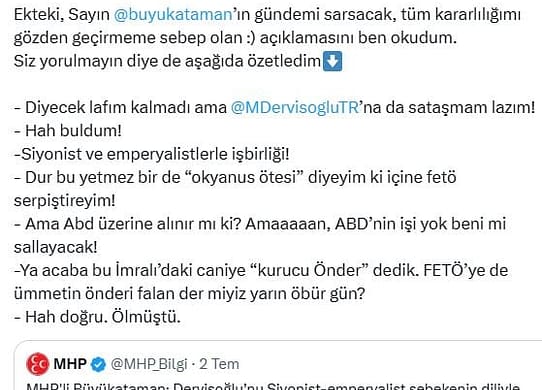Click the 2 Tem timestamp
The width and height of the screenshot is (542, 390).
coord(219,364)
